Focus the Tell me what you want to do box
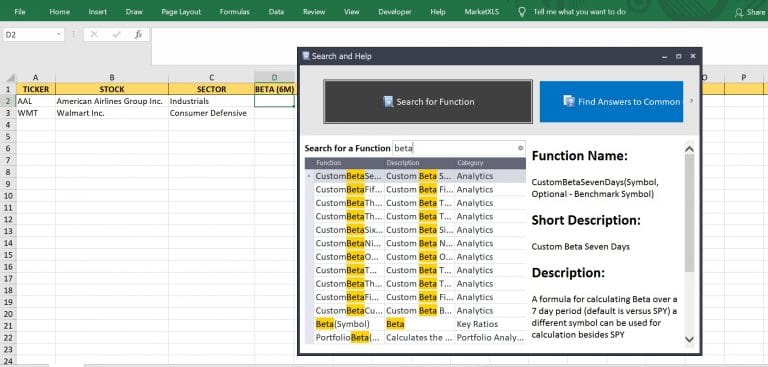The width and height of the screenshot is (768, 367). coord(579,12)
